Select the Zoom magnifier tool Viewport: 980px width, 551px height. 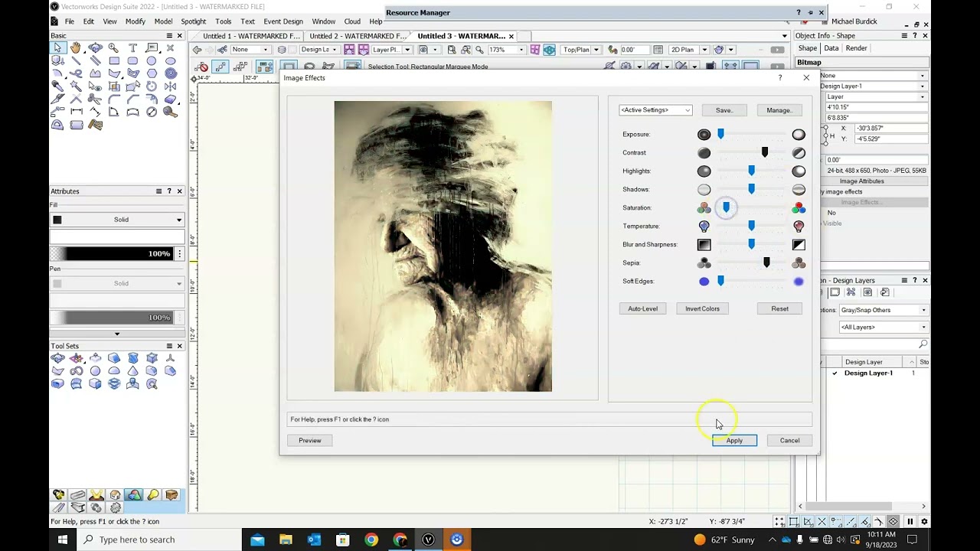click(113, 47)
